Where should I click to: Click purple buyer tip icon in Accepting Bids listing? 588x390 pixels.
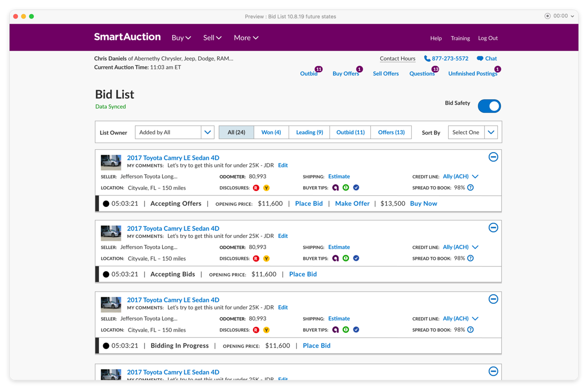click(335, 258)
